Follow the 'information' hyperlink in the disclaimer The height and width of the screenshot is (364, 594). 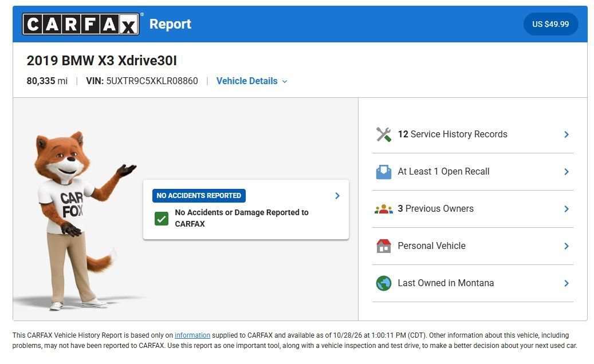point(192,335)
